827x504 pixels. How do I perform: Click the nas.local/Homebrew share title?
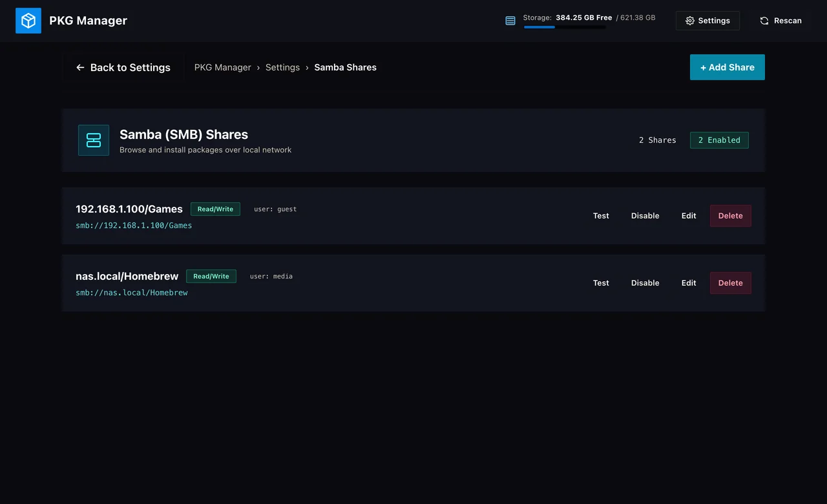(x=127, y=276)
